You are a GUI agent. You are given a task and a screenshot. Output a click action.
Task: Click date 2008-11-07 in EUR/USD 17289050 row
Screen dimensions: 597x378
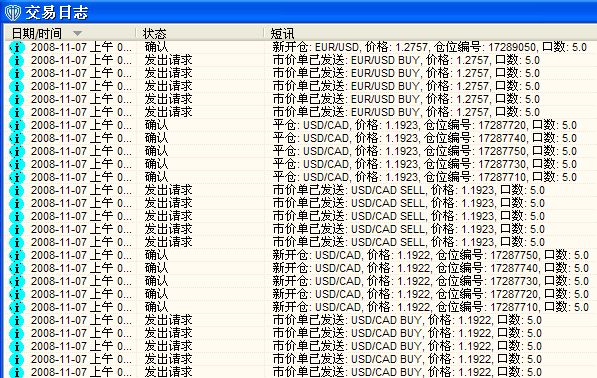coord(59,47)
